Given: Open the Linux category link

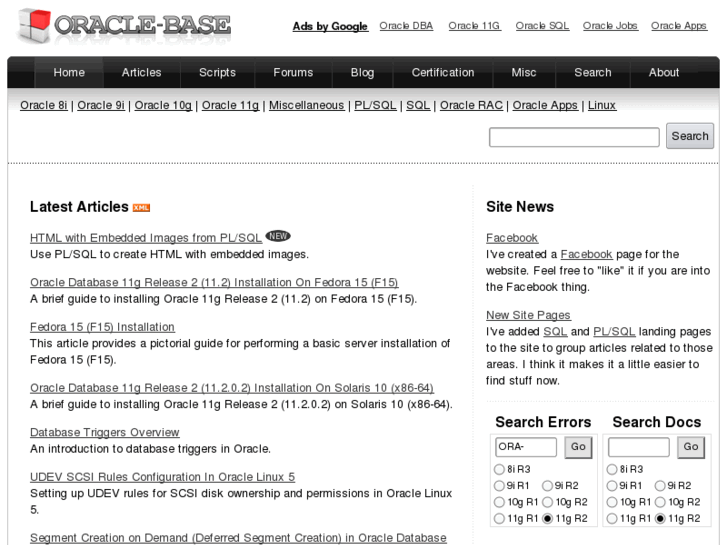Looking at the screenshot, I should click(x=602, y=105).
